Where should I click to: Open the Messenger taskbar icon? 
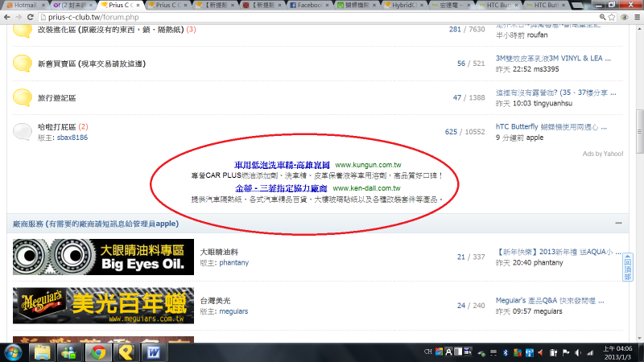[69, 352]
